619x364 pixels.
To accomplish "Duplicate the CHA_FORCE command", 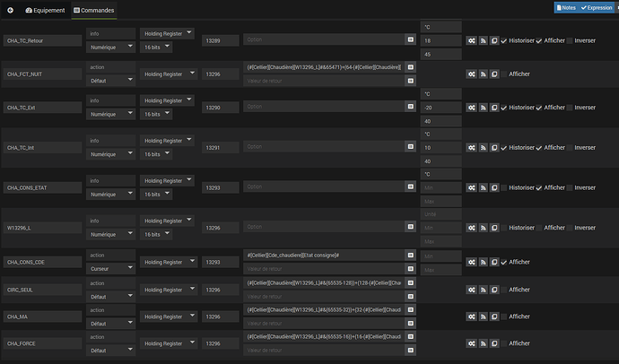I will [493, 343].
